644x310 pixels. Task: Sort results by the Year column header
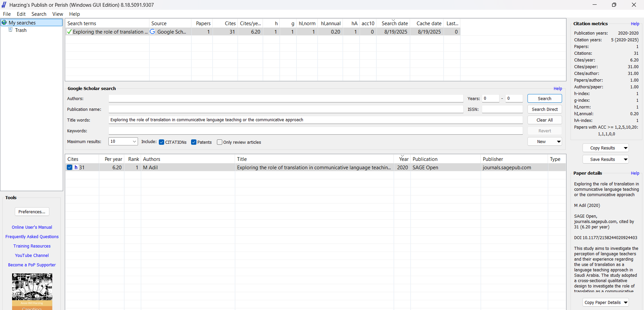pos(402,159)
